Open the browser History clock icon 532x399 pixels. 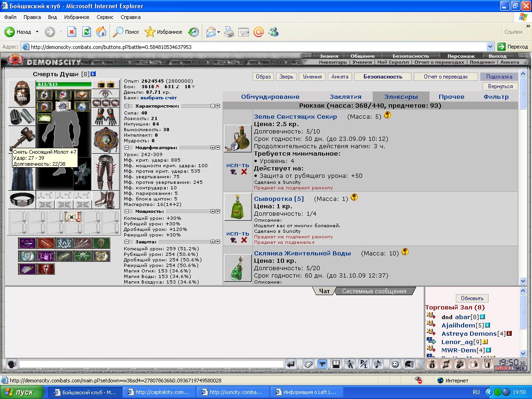click(194, 32)
